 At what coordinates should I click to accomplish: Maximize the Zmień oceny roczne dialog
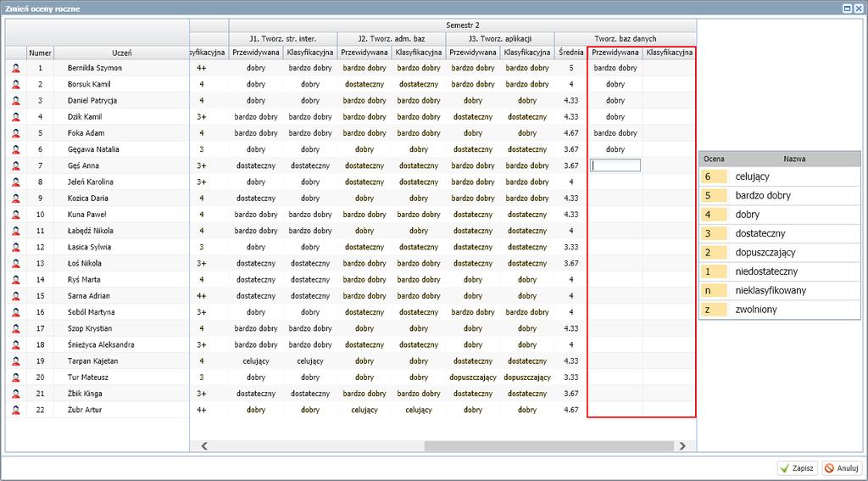click(848, 8)
